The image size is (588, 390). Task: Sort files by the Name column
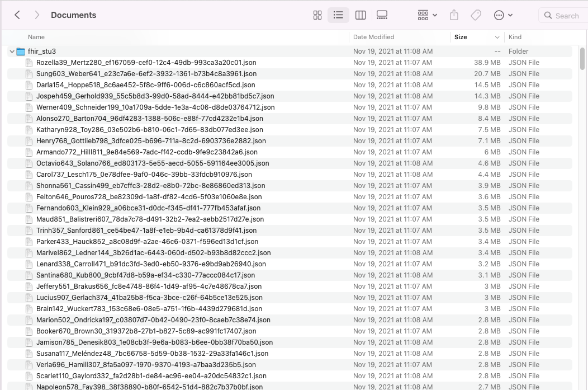coord(36,37)
